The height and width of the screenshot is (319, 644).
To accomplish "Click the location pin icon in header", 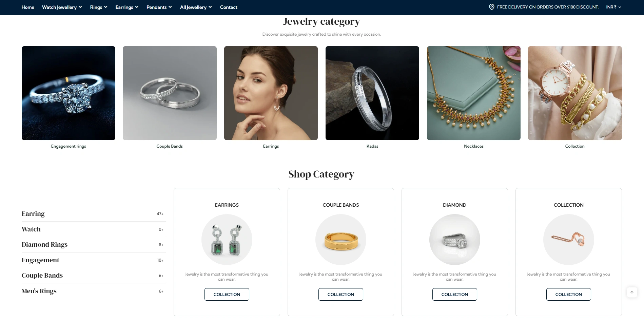I will point(491,7).
